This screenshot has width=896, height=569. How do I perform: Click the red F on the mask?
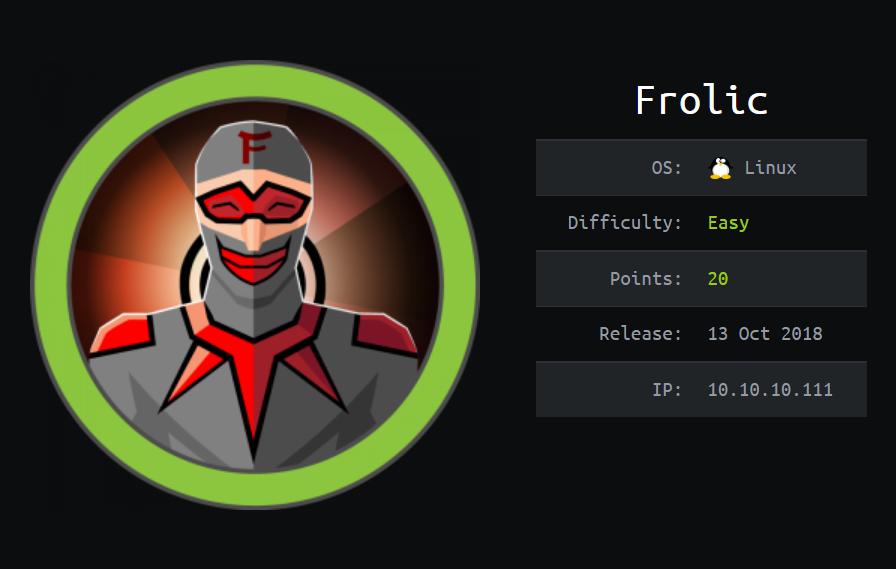pos(253,147)
